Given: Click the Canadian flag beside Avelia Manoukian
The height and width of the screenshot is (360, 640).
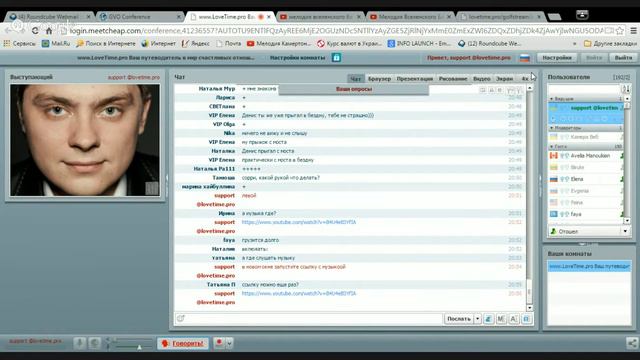Looking at the screenshot, I should (x=553, y=156).
